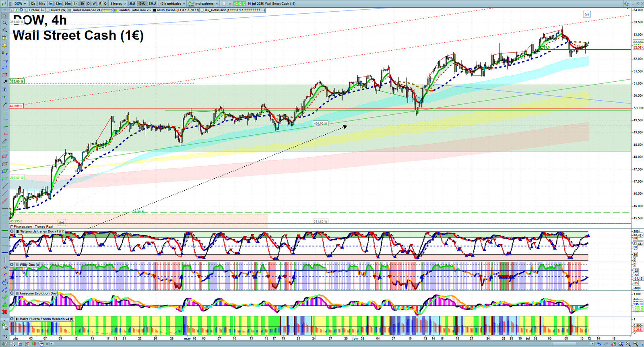Open the alert bell tool
The image size is (644, 347).
click(x=5, y=45)
